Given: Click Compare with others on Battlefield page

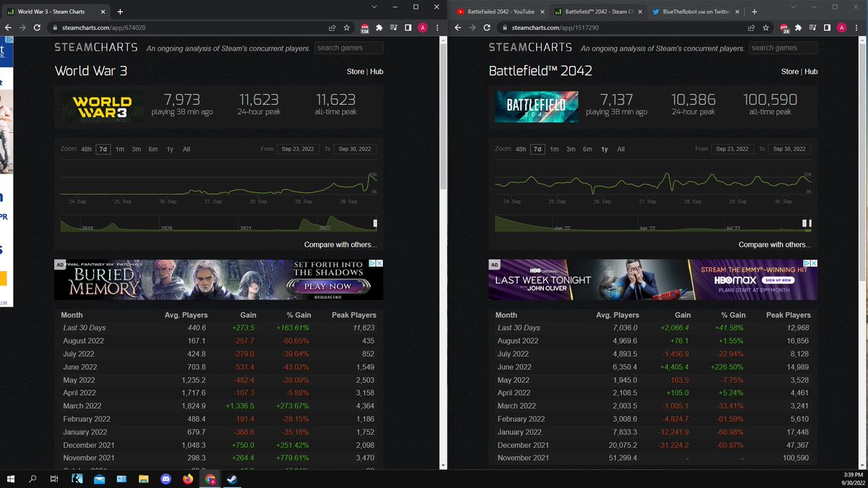Looking at the screenshot, I should coord(775,244).
